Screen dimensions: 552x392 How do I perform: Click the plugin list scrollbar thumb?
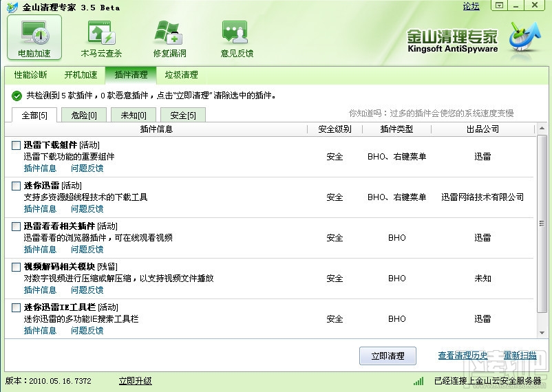(x=542, y=223)
